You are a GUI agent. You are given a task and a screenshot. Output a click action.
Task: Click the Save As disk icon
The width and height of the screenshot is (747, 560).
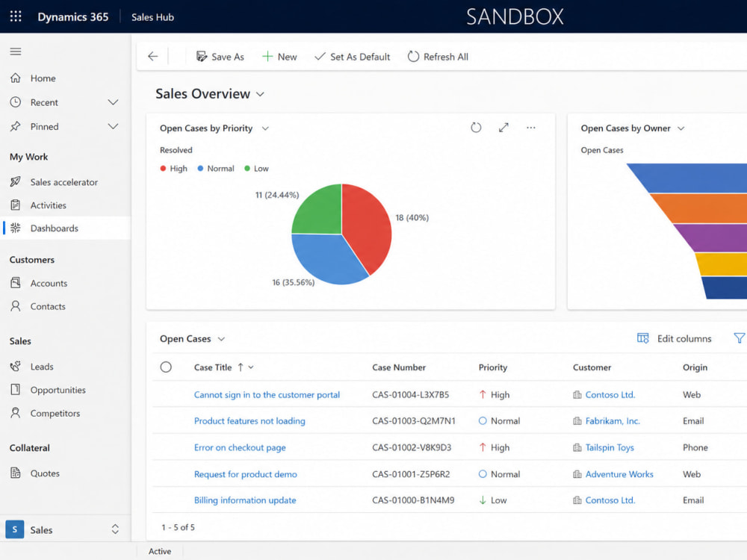(x=202, y=57)
